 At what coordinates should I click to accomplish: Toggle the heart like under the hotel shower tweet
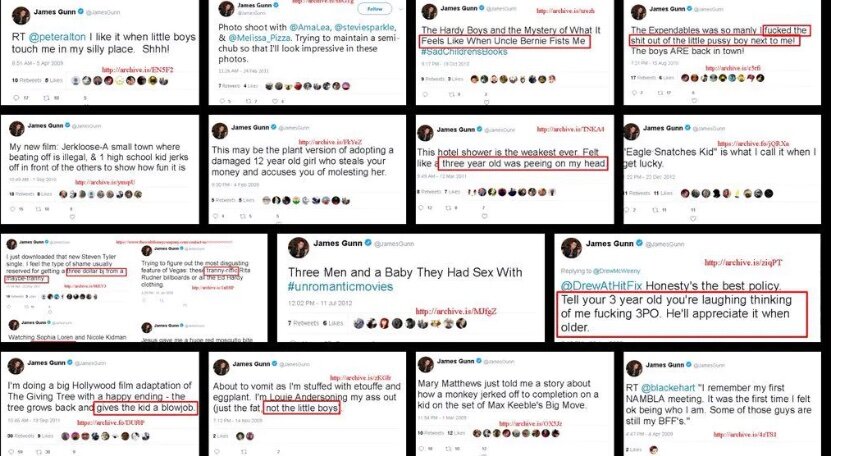(x=484, y=216)
